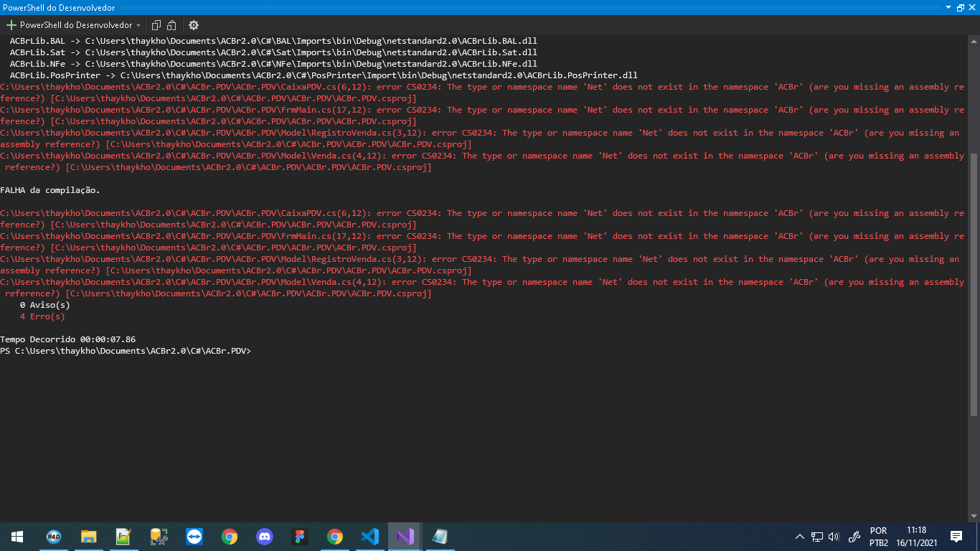980x551 pixels.
Task: Open the database tools taskbar icon
Action: coord(159,537)
